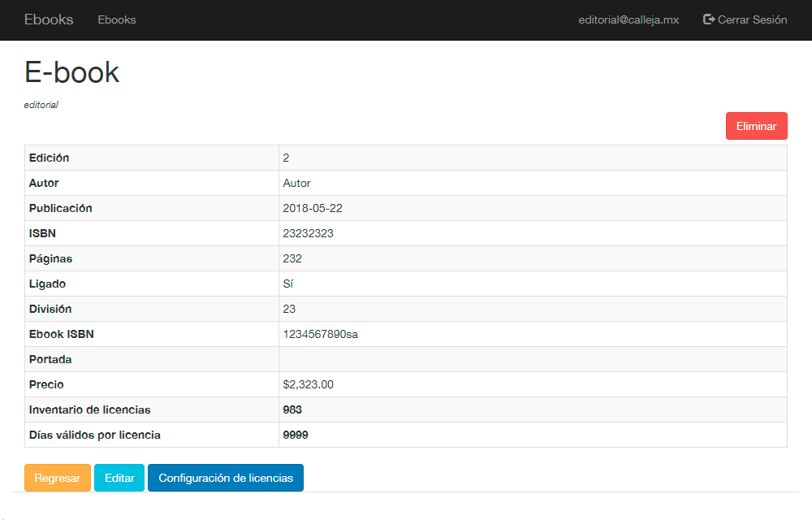
Task: Click the E-book page heading
Action: (72, 72)
